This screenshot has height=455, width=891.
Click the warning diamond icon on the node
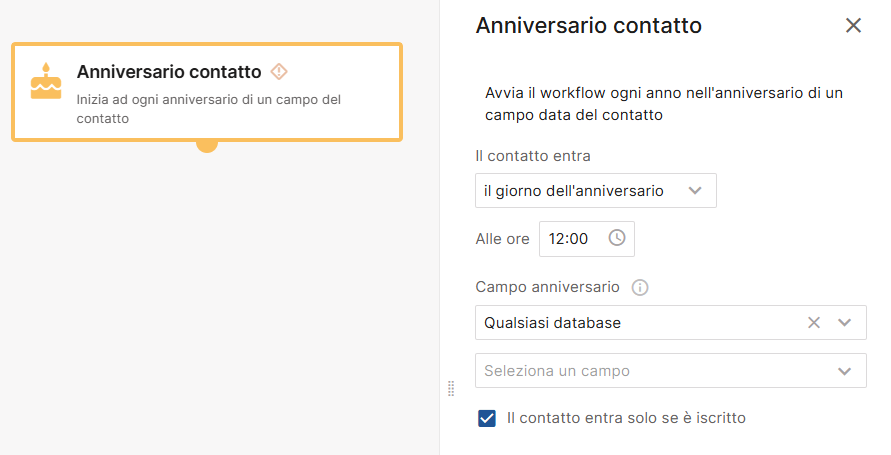coord(279,71)
